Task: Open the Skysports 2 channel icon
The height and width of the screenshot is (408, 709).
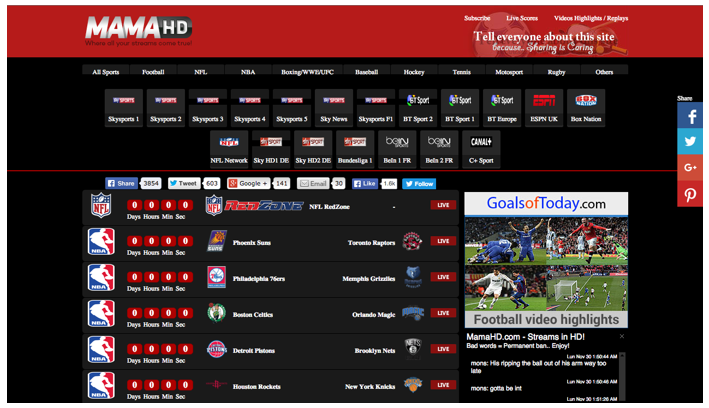Action: click(165, 108)
